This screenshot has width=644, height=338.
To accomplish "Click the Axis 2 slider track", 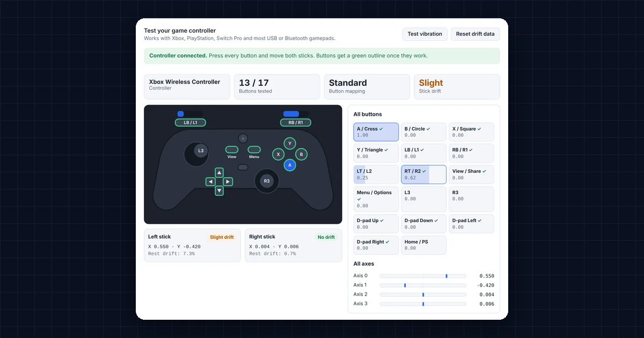I will pyautogui.click(x=423, y=295).
